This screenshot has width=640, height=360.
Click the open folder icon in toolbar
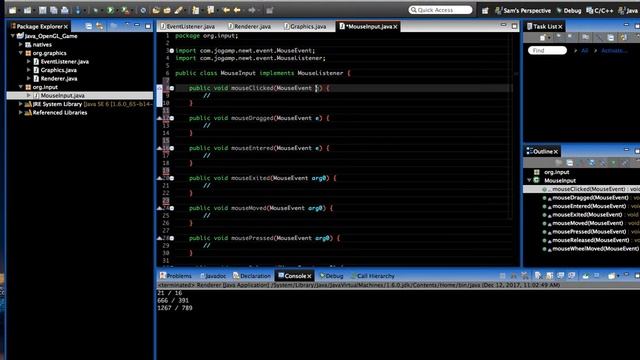156,10
